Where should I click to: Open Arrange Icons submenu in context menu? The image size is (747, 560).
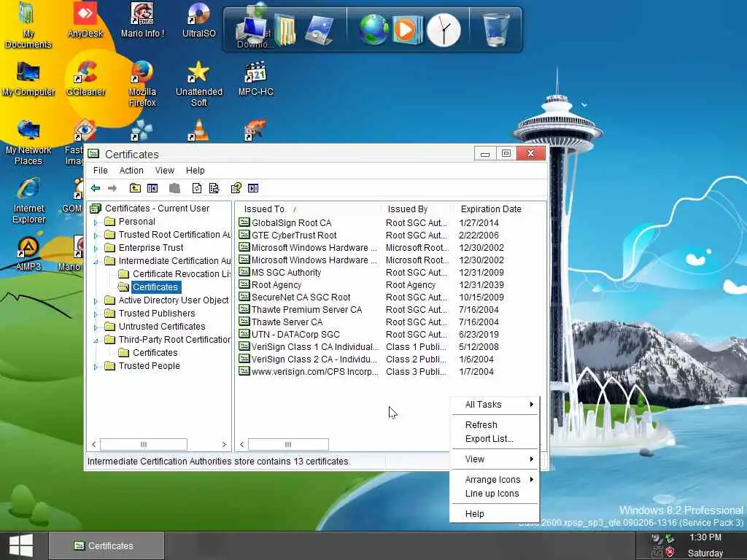pos(495,480)
